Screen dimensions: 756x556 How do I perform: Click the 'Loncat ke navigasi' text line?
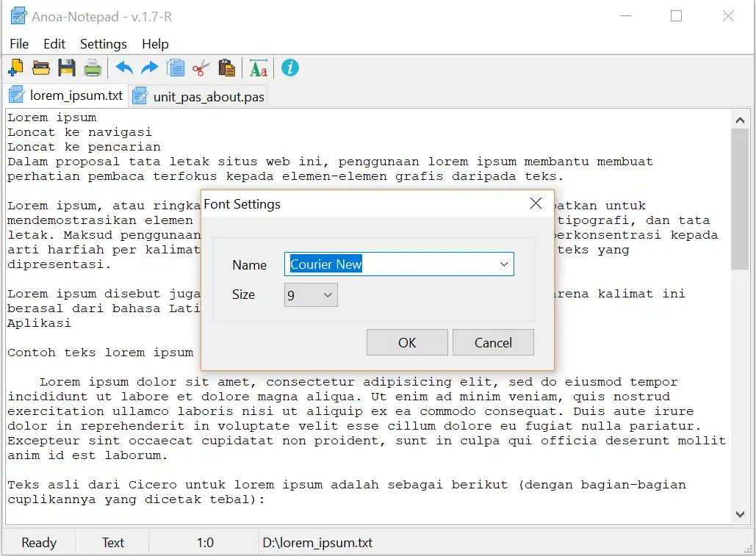point(79,132)
